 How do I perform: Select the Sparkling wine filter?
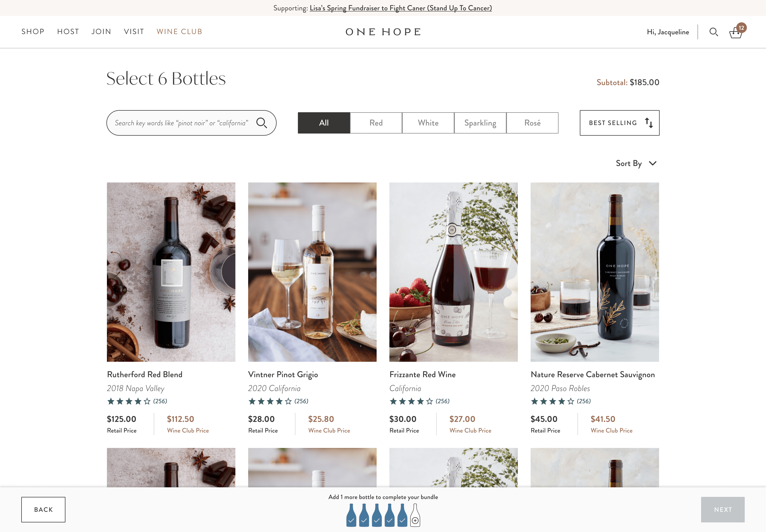480,123
